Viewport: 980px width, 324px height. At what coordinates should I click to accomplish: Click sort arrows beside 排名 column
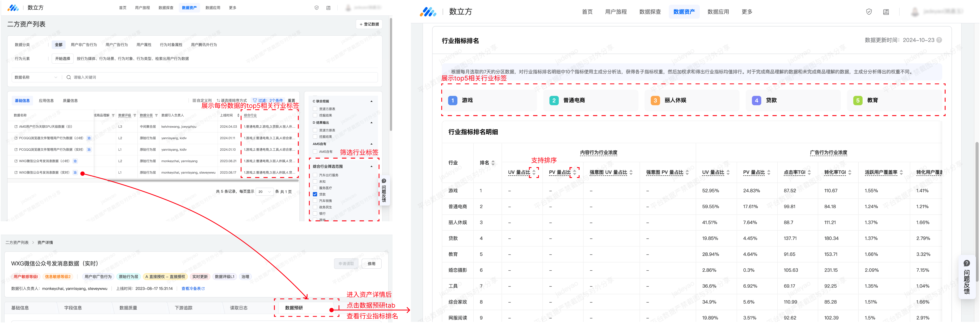[x=493, y=163]
